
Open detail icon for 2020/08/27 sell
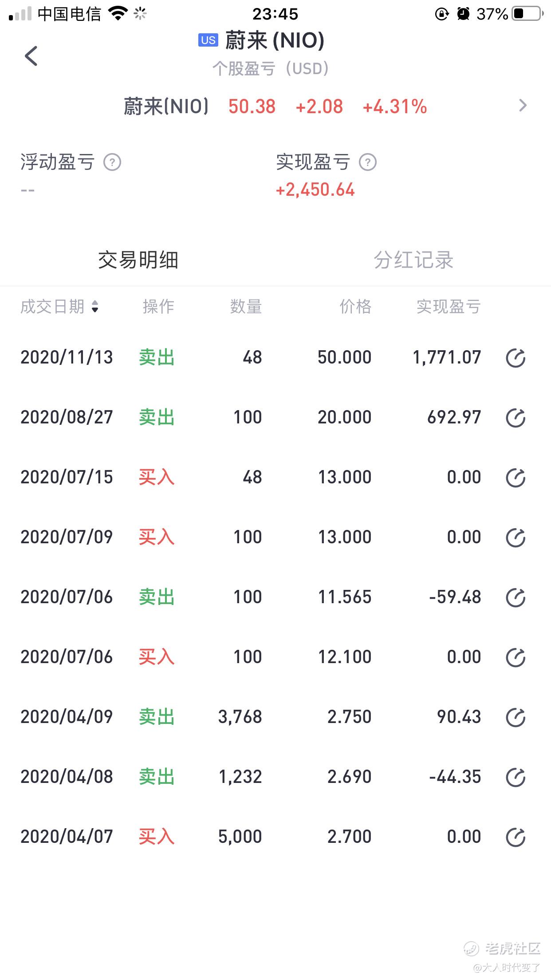(516, 418)
